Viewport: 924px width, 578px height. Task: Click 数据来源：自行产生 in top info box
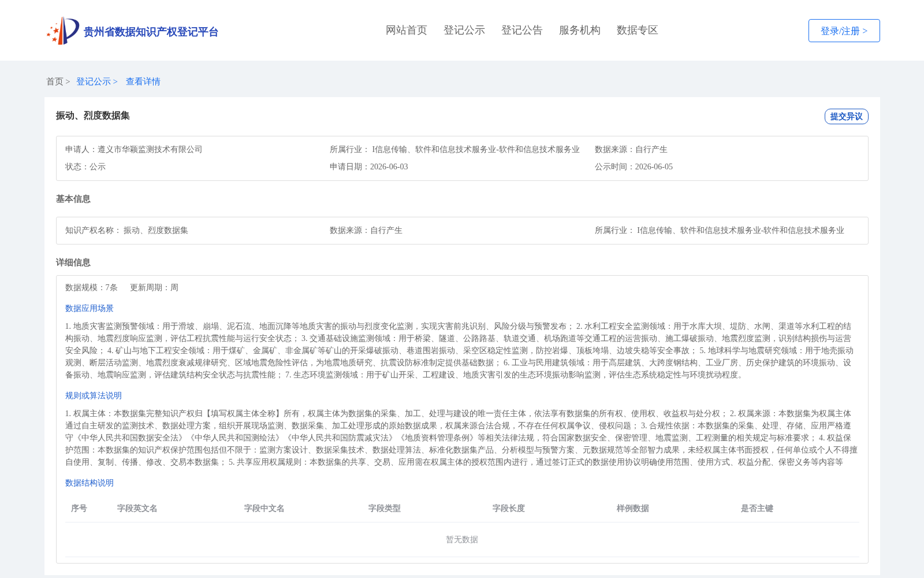coord(631,149)
